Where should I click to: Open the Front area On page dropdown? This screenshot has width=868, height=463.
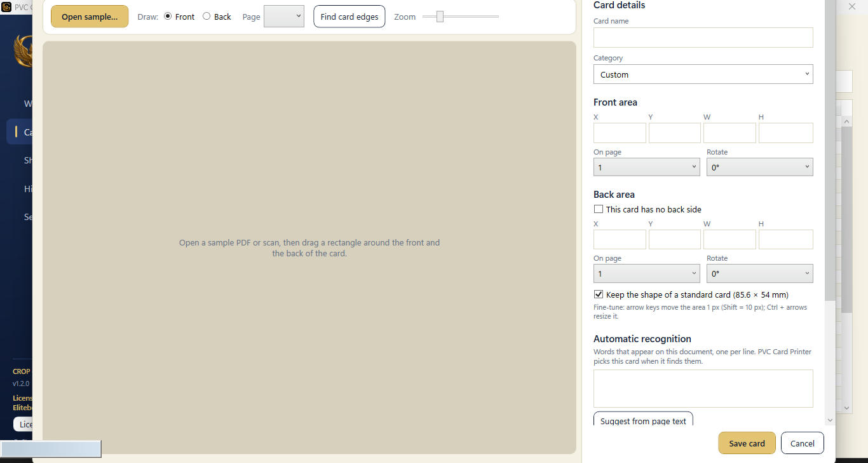pyautogui.click(x=647, y=167)
